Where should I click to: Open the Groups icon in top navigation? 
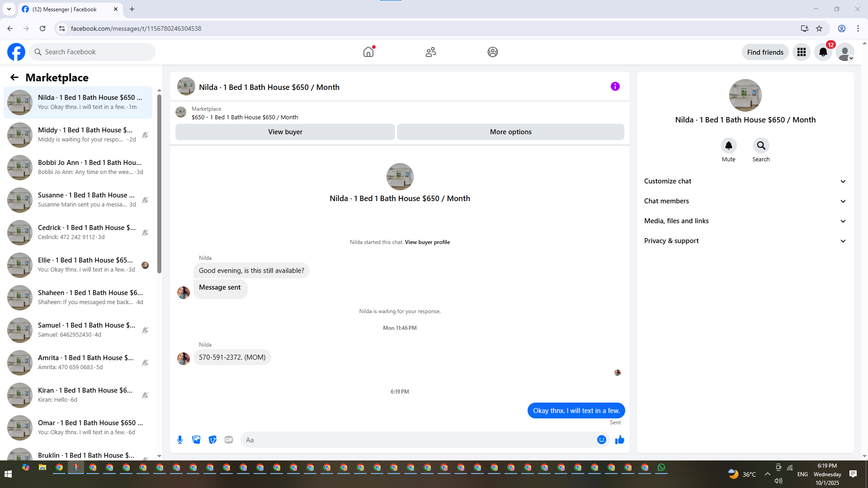[493, 52]
